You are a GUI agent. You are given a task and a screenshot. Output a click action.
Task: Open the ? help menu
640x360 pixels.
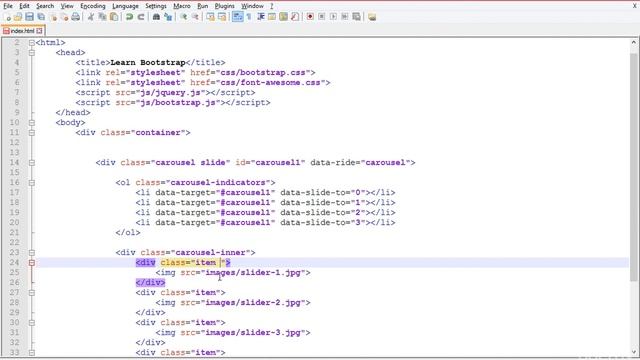[x=271, y=6]
